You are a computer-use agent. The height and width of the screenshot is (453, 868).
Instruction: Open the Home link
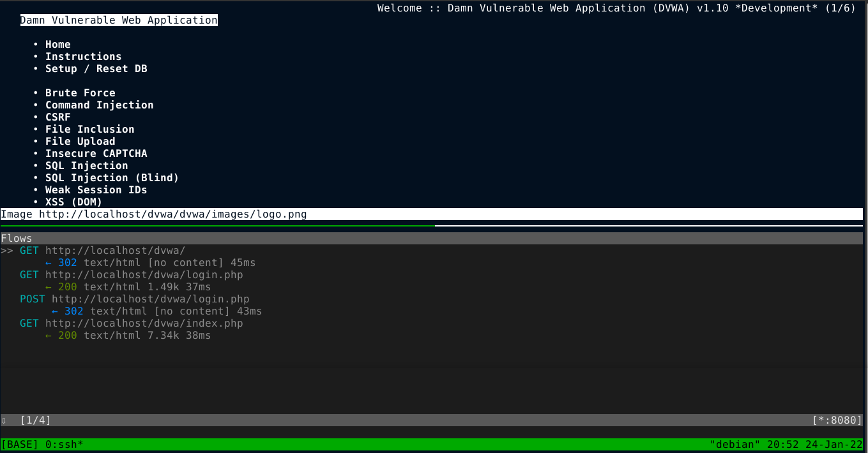tap(57, 45)
